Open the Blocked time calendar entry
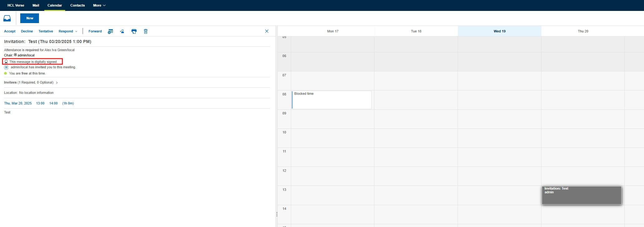Image resolution: width=644 pixels, height=227 pixels. pyautogui.click(x=331, y=100)
